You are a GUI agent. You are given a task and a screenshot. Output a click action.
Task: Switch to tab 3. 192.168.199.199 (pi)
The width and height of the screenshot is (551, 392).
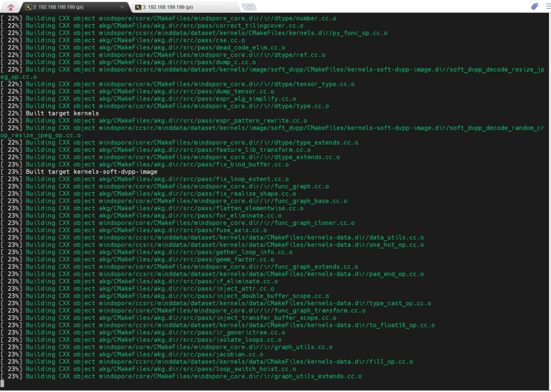(185, 7)
